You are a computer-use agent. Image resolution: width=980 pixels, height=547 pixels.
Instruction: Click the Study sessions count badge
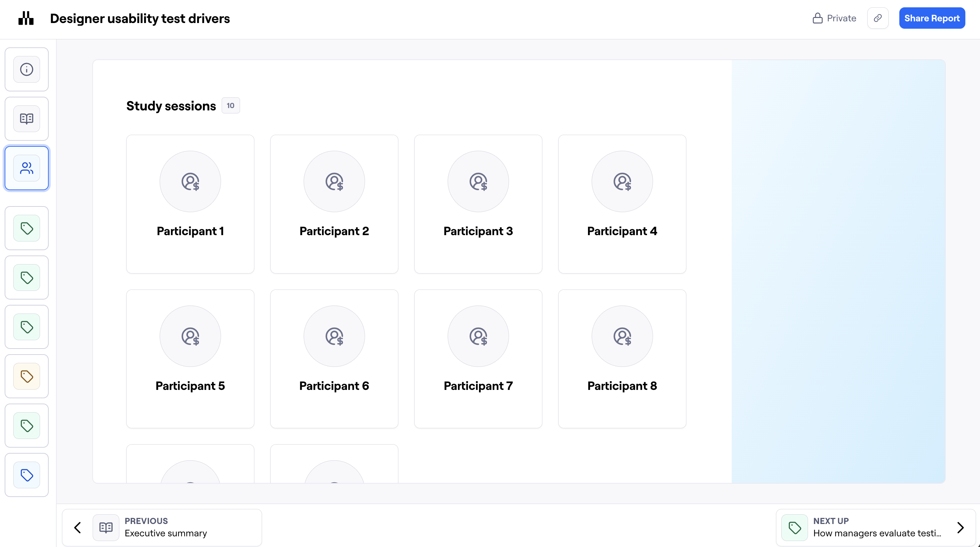(x=231, y=105)
